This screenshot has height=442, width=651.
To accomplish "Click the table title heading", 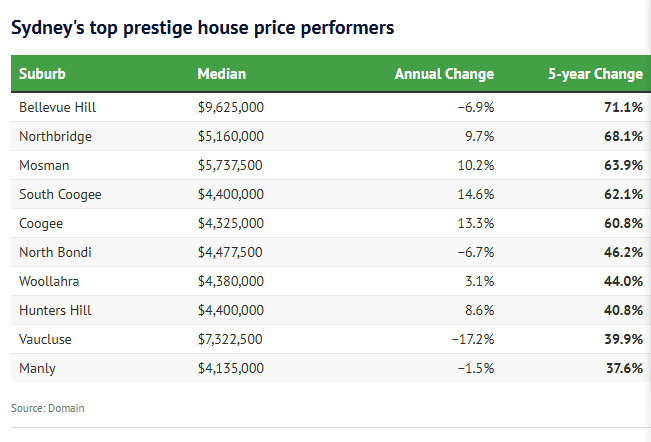I will pyautogui.click(x=202, y=27).
